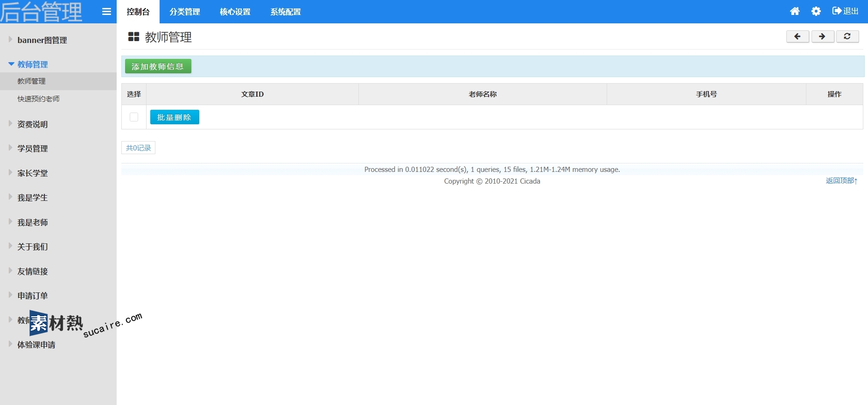Open the 分类管理 tab
The width and height of the screenshot is (868, 405).
[x=185, y=12]
